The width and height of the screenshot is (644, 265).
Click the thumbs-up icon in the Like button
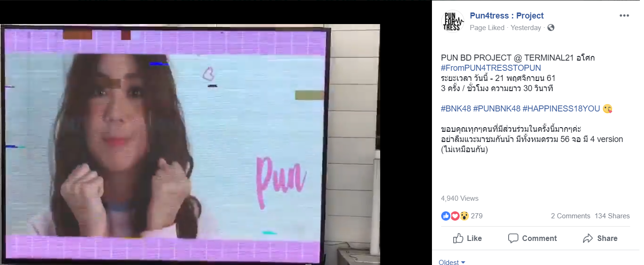[458, 238]
